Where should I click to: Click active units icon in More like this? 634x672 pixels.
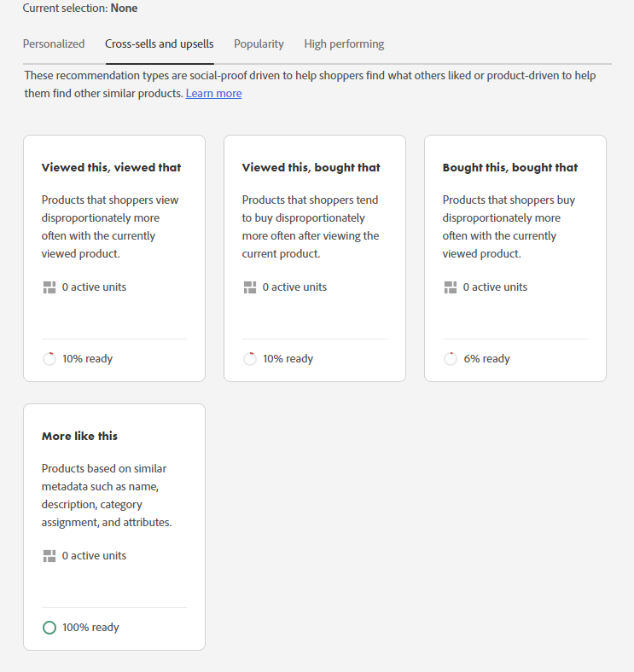tap(49, 556)
